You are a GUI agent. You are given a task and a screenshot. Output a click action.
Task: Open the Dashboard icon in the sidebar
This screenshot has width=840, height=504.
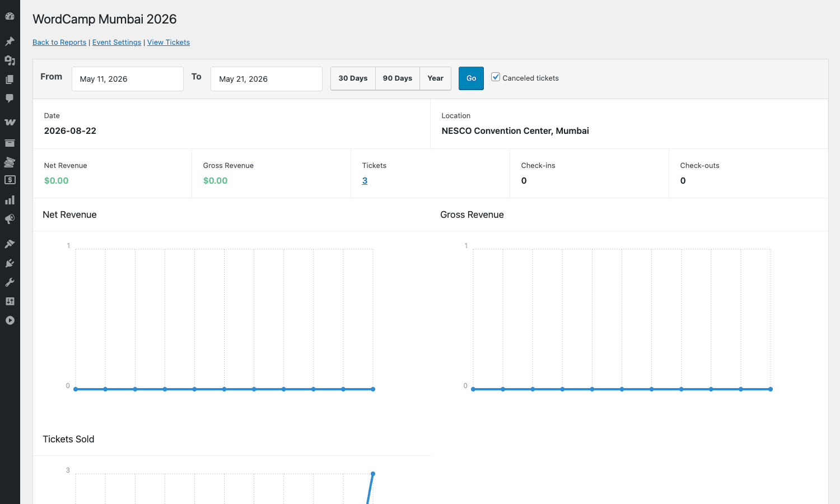pyautogui.click(x=10, y=16)
